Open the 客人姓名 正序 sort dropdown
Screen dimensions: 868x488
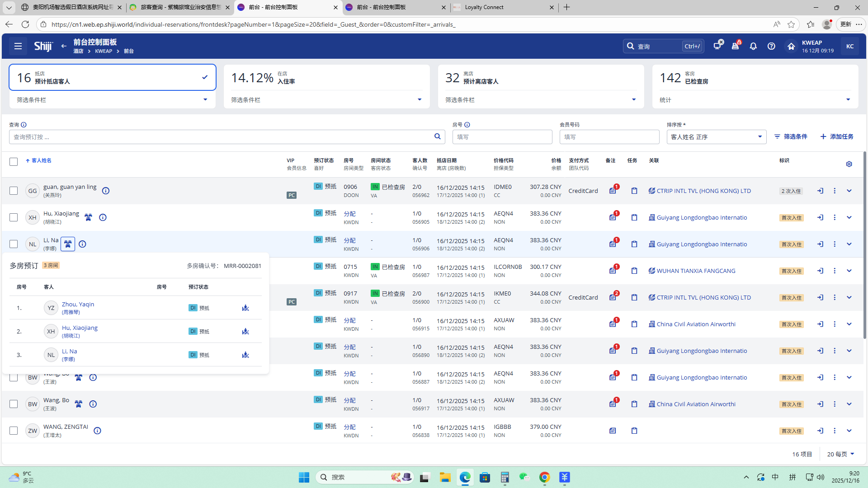[716, 137]
